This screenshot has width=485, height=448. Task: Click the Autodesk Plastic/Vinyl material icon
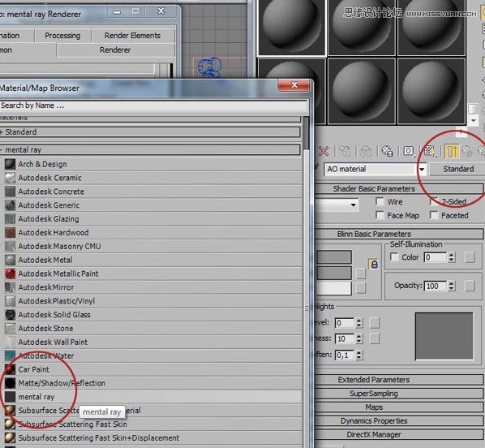(x=10, y=301)
